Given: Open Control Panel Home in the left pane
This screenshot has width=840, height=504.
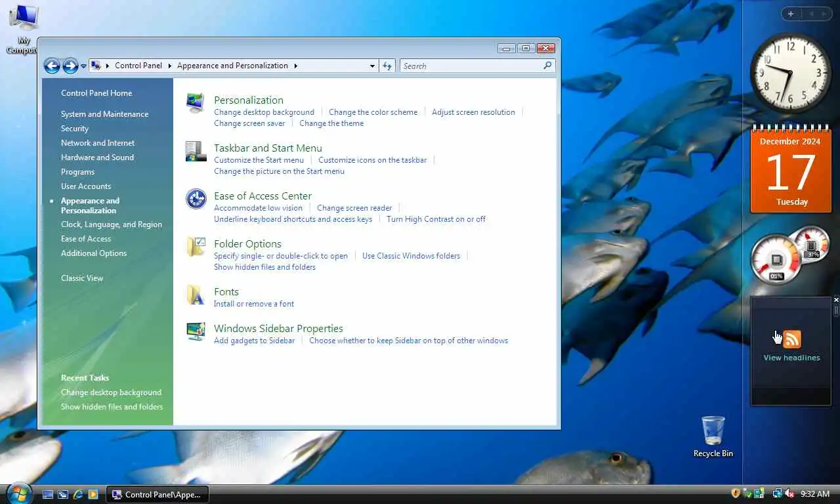Looking at the screenshot, I should tap(96, 93).
